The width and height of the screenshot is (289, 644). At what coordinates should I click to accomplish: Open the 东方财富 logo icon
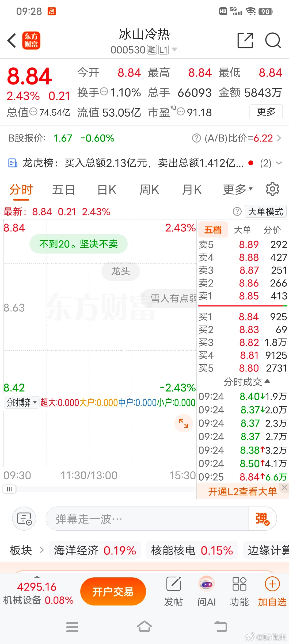[x=31, y=41]
